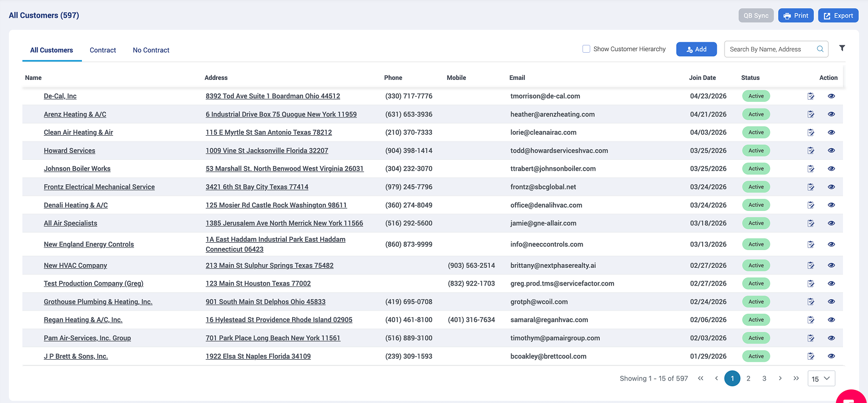The width and height of the screenshot is (868, 403).
Task: View eye icon for Arenz Heating & A/C
Action: coord(831,114)
